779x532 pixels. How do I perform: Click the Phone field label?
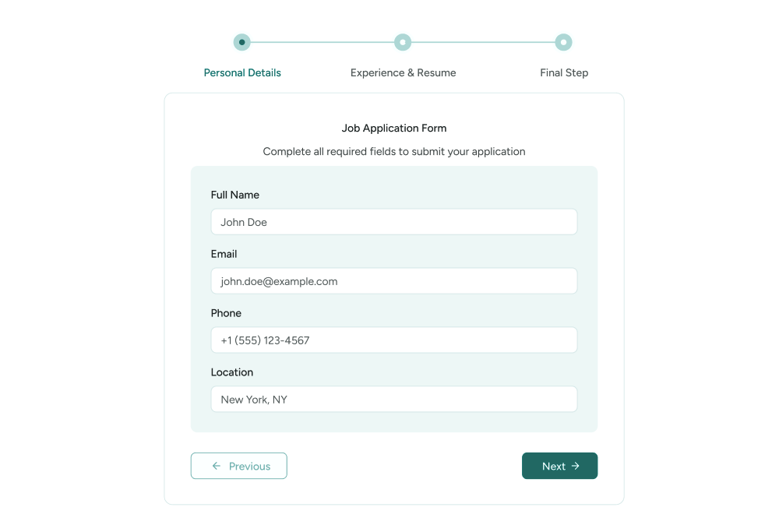tap(226, 313)
